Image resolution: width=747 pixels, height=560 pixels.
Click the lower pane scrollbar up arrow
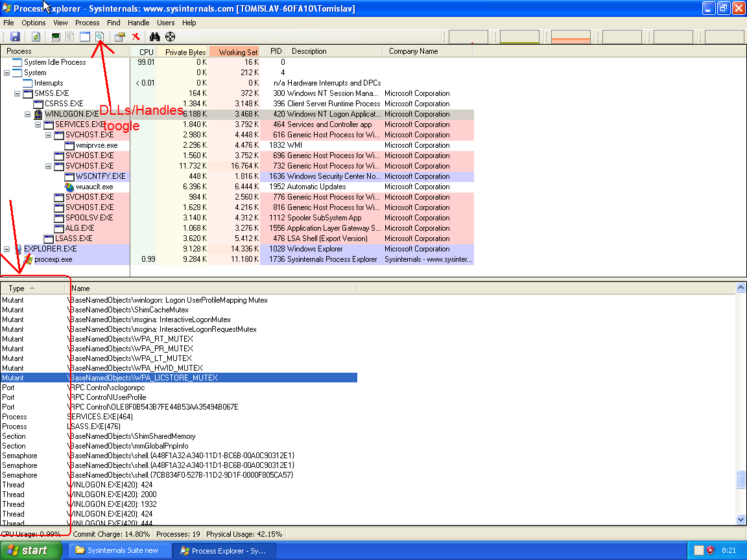[x=741, y=287]
